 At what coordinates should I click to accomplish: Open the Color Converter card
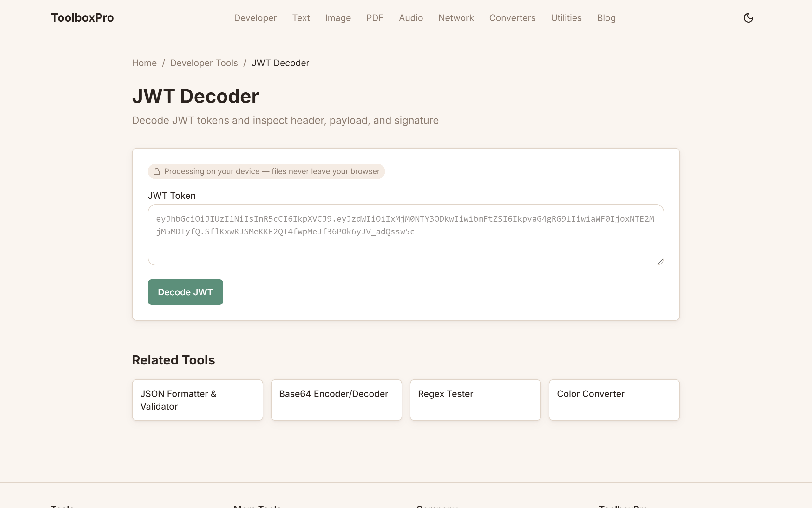click(614, 400)
